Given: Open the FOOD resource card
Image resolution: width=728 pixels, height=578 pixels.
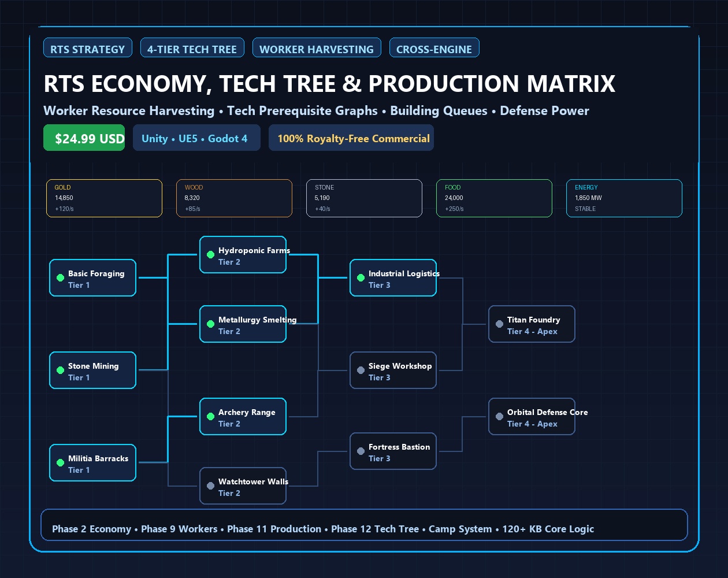Looking at the screenshot, I should (494, 198).
